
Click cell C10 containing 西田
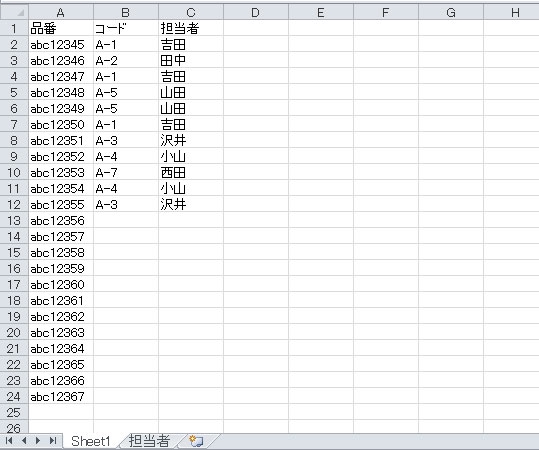point(191,172)
